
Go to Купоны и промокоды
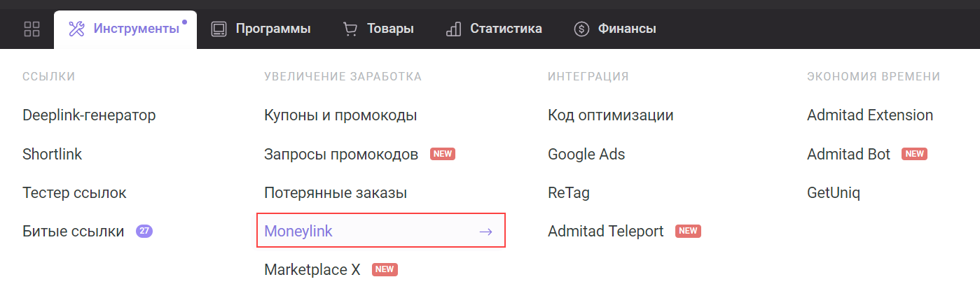pos(340,115)
